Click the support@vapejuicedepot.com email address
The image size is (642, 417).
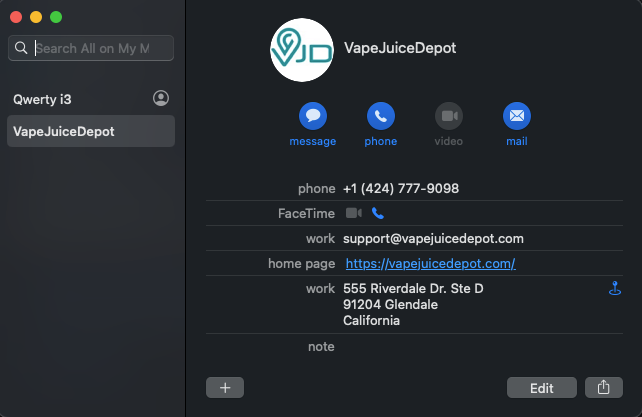[433, 238]
